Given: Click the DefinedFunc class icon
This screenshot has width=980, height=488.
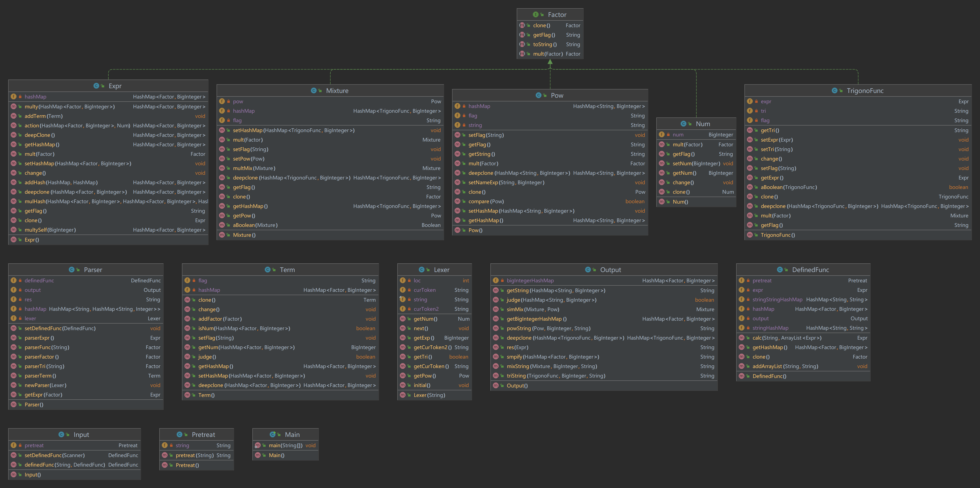Looking at the screenshot, I should coord(780,270).
